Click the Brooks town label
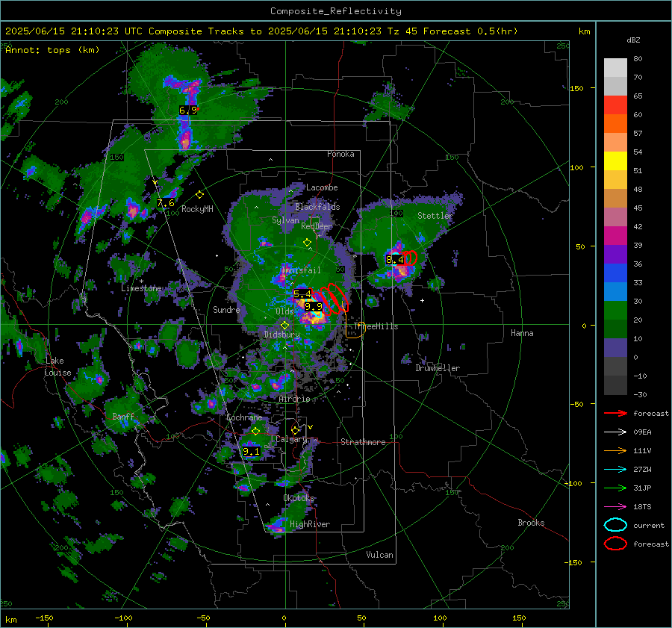Viewport: 672px width, 628px height. 531,523
